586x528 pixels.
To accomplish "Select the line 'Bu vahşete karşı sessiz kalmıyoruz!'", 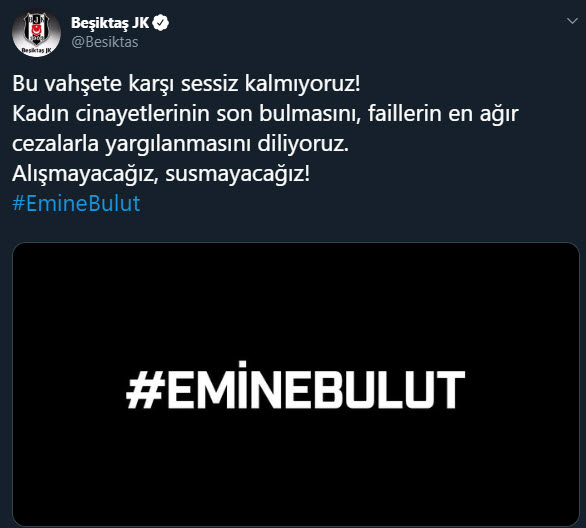I will pos(186,83).
